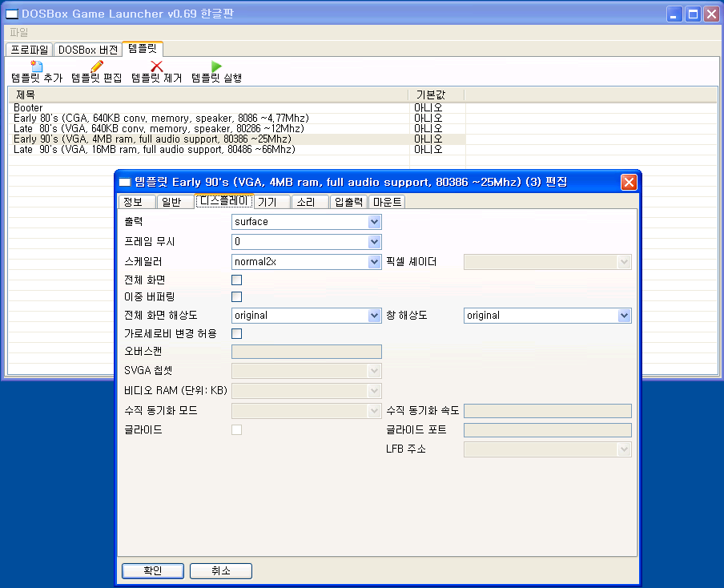Viewport: 724px width, 588px height.
Task: Open the 픽셀 셰이더 dropdown
Action: [x=624, y=262]
